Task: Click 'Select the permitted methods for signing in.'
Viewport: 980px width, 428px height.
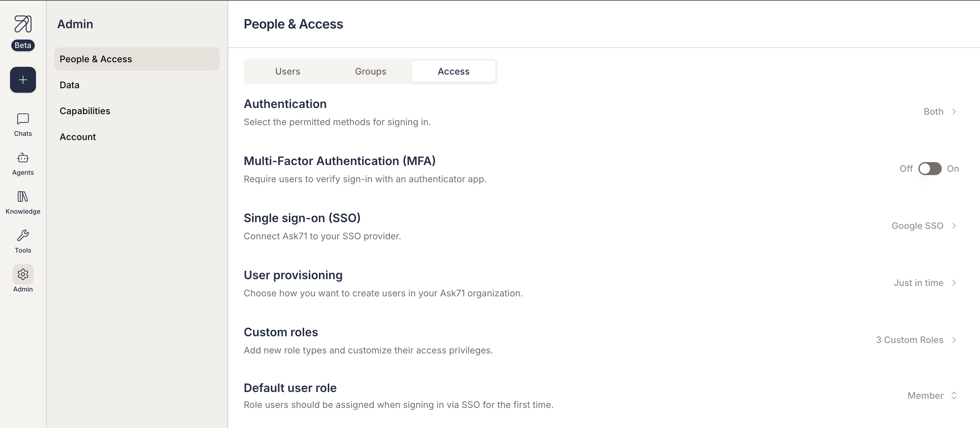Action: coord(337,122)
